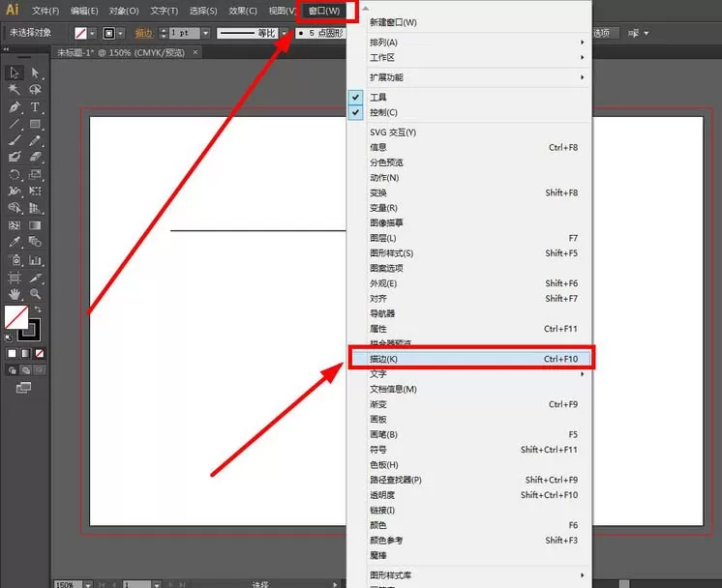Image resolution: width=722 pixels, height=588 pixels.
Task: Select the Perspective Grid tool
Action: [x=35, y=208]
